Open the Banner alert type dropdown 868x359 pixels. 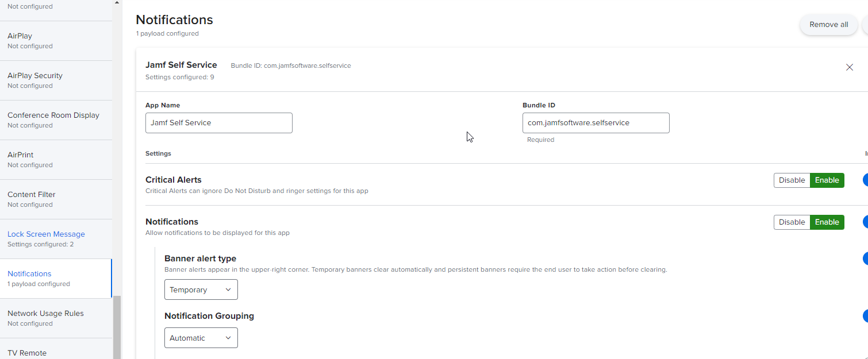(x=201, y=289)
